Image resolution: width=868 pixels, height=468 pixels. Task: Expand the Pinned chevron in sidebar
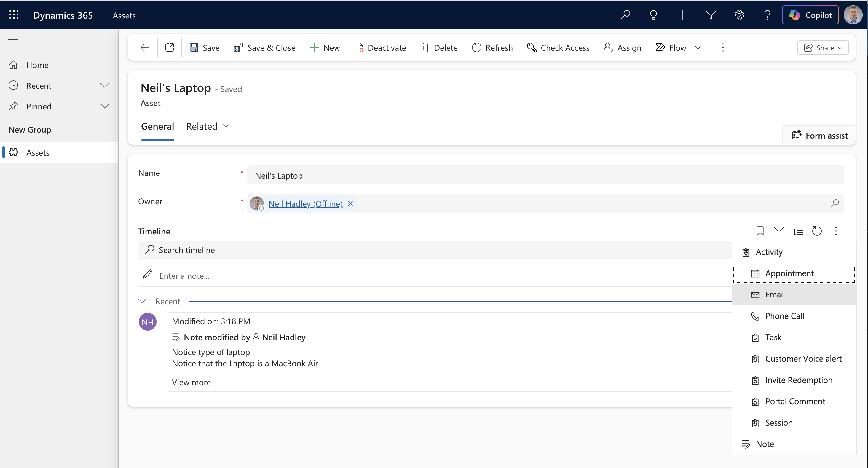click(x=105, y=106)
